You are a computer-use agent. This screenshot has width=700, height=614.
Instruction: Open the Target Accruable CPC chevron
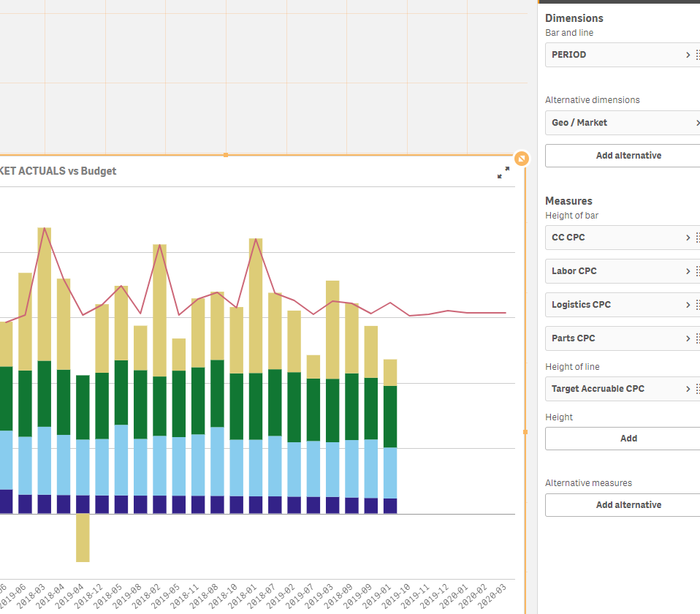tap(688, 389)
